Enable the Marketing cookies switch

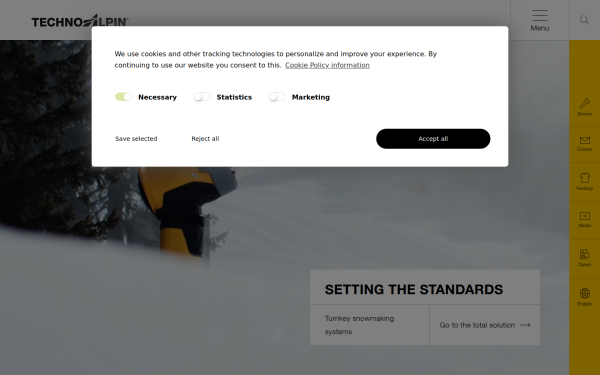tap(277, 97)
